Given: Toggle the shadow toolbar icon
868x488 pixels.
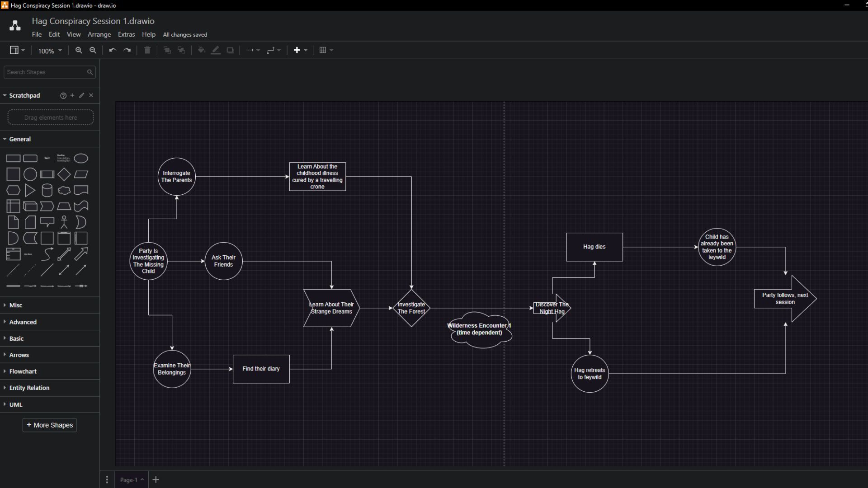Looking at the screenshot, I should click(x=230, y=50).
